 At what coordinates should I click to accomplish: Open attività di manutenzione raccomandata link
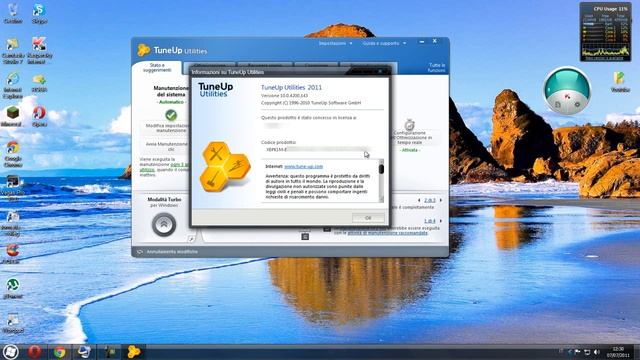387,233
